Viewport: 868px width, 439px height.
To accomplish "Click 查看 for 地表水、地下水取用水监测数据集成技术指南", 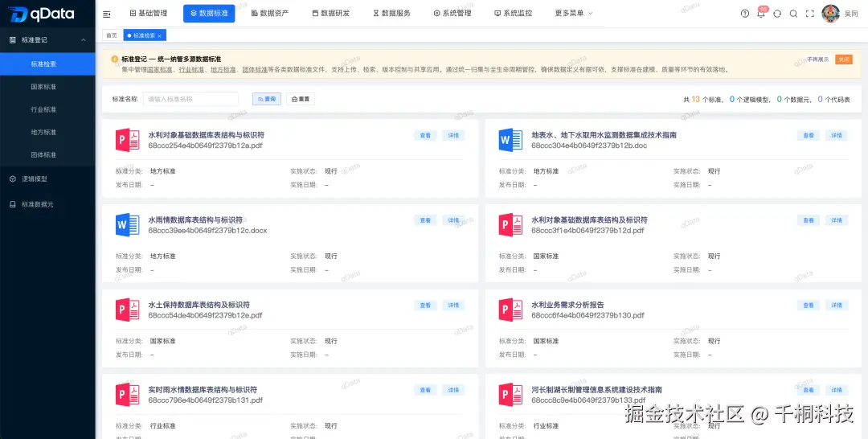I will click(x=809, y=136).
